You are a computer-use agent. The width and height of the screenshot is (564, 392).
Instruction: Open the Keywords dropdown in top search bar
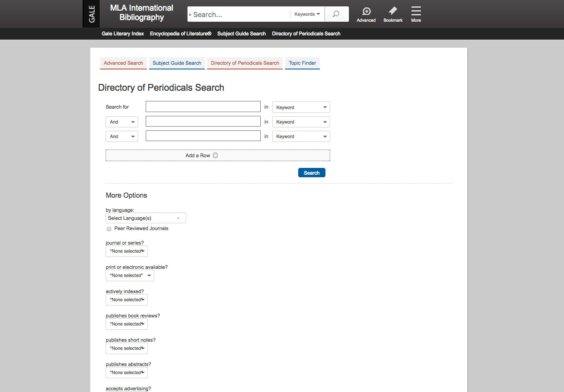307,14
